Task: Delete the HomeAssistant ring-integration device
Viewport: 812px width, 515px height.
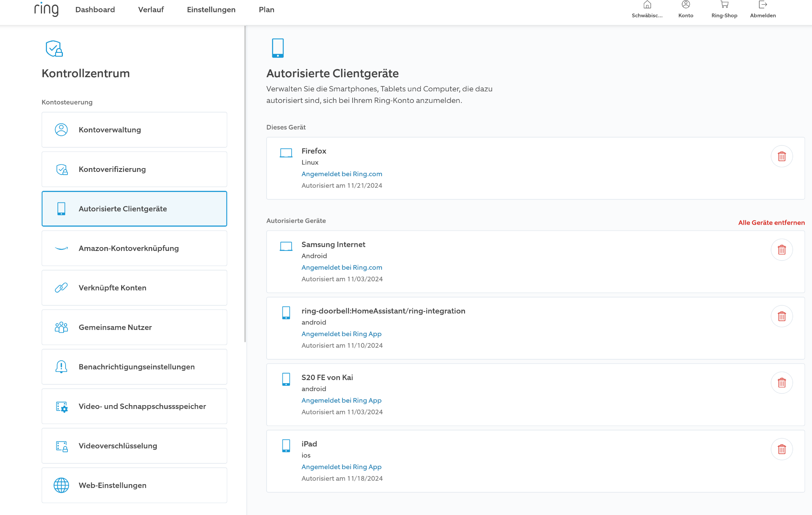Action: coord(782,316)
